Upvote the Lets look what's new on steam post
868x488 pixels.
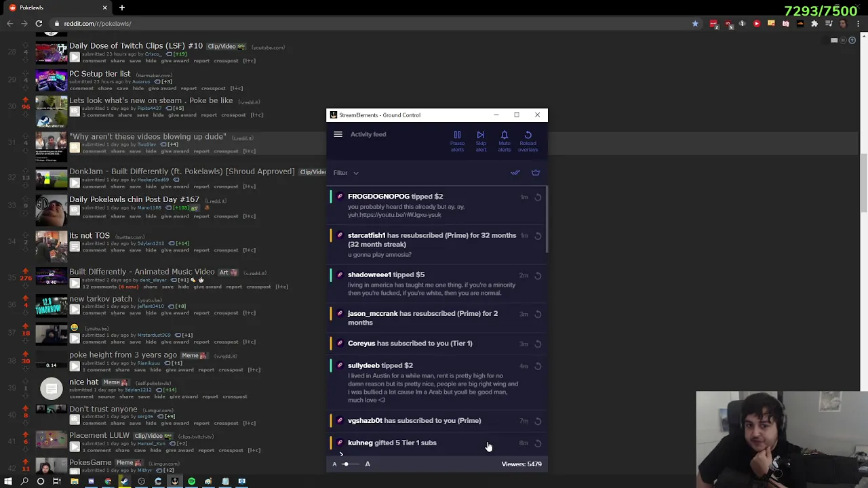(26, 99)
